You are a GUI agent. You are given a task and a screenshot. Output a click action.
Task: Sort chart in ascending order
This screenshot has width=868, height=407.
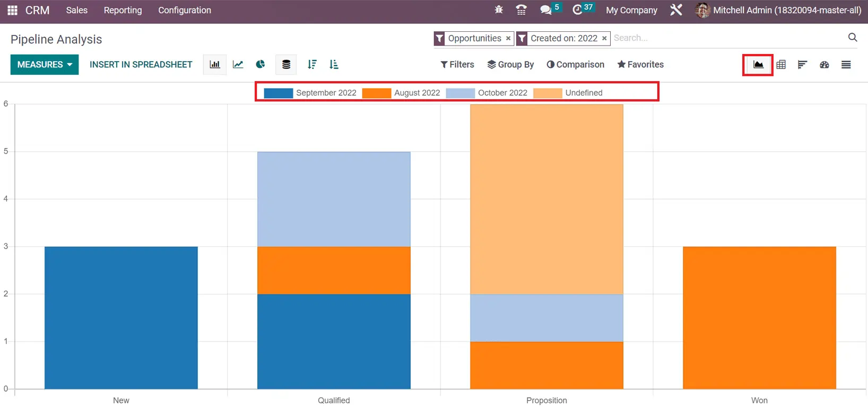(x=334, y=65)
